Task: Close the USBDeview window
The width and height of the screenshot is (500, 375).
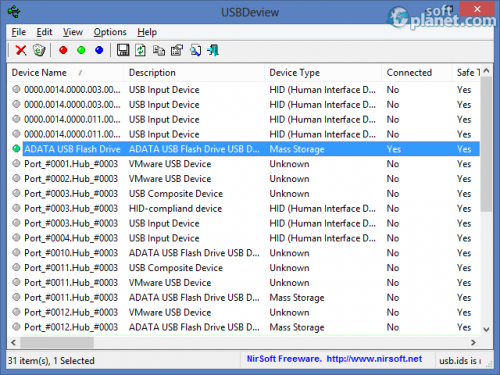Action: click(x=477, y=9)
